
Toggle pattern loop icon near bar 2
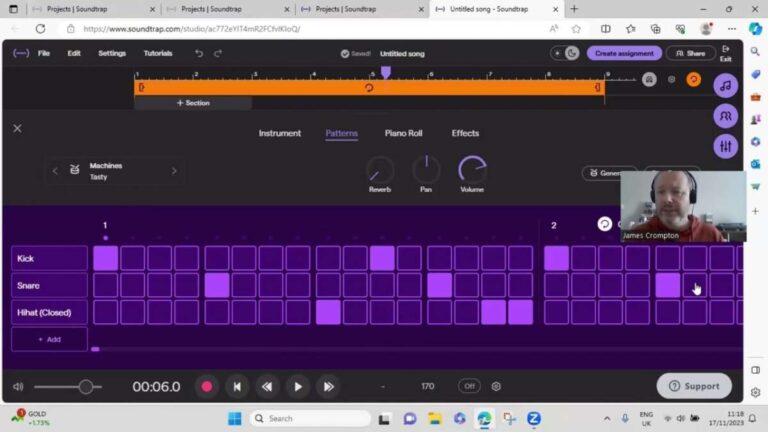[x=604, y=224]
